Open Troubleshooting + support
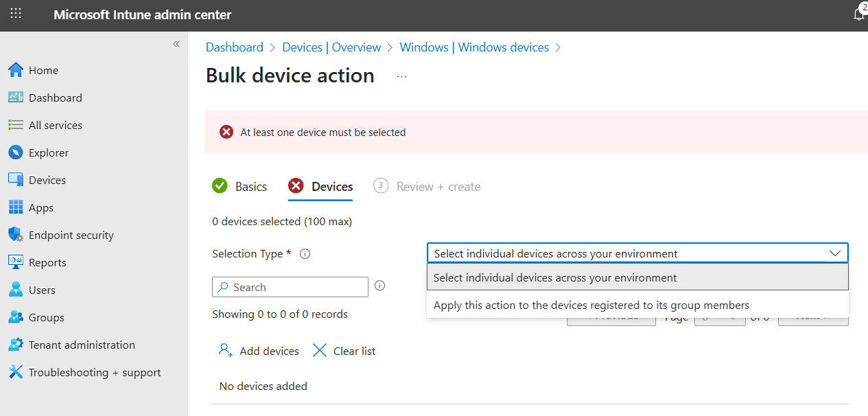The height and width of the screenshot is (416, 868). pos(95,372)
